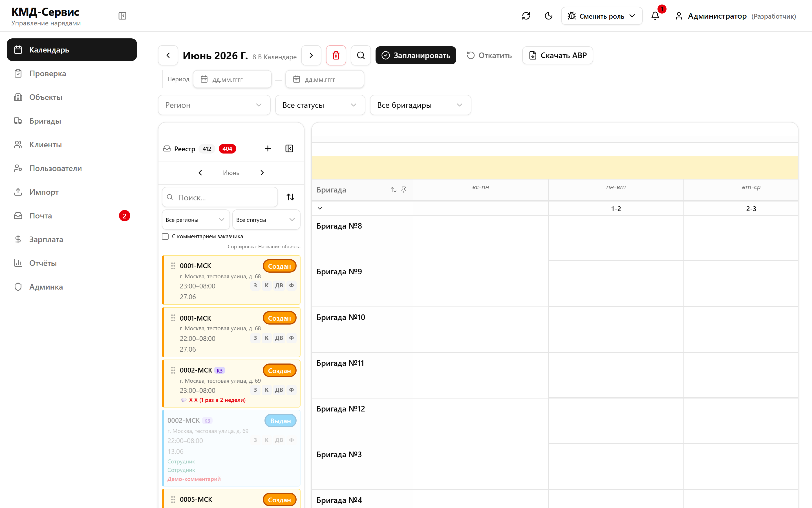The width and height of the screenshot is (812, 508).
Task: Open Объекты section
Action: point(72,97)
